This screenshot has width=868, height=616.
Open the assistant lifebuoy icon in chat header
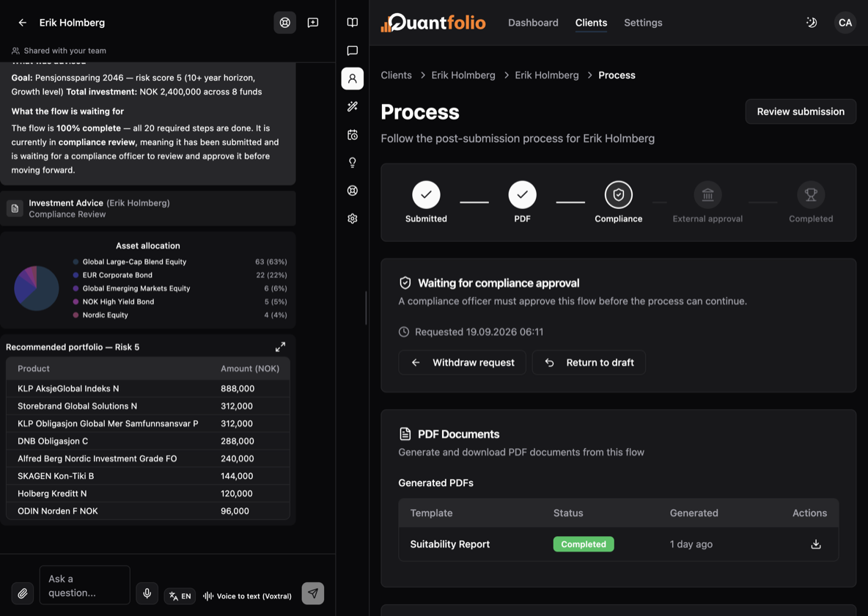click(x=284, y=23)
